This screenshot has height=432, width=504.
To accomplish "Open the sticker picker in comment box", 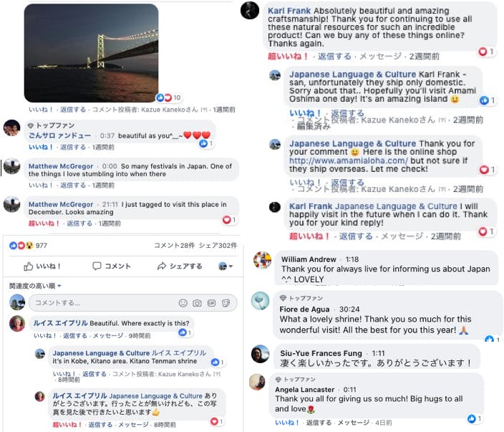I will point(226,303).
